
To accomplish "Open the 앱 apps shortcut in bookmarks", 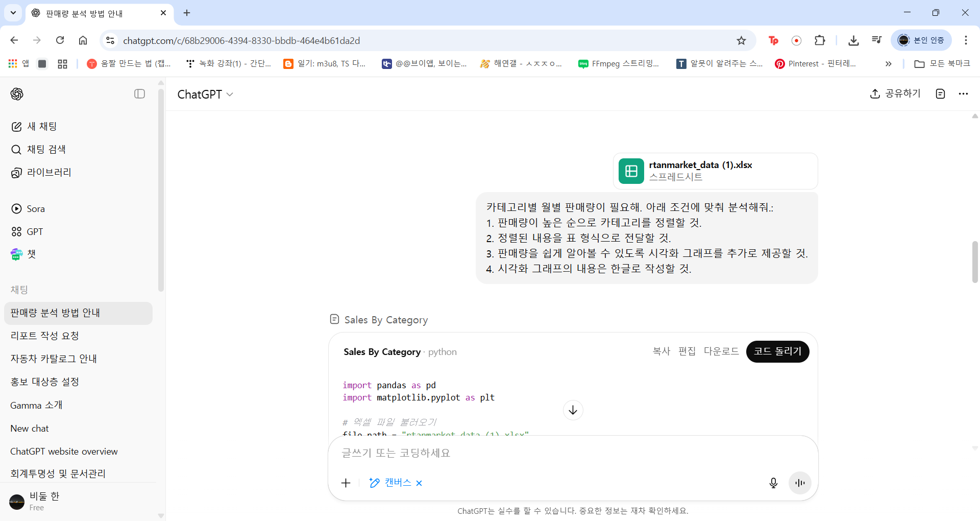I will 19,63.
